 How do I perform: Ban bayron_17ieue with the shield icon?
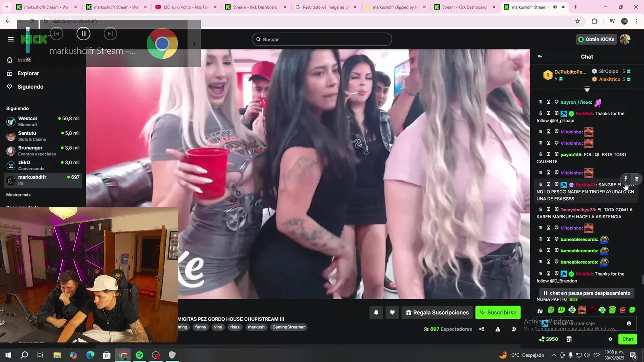pos(556,102)
